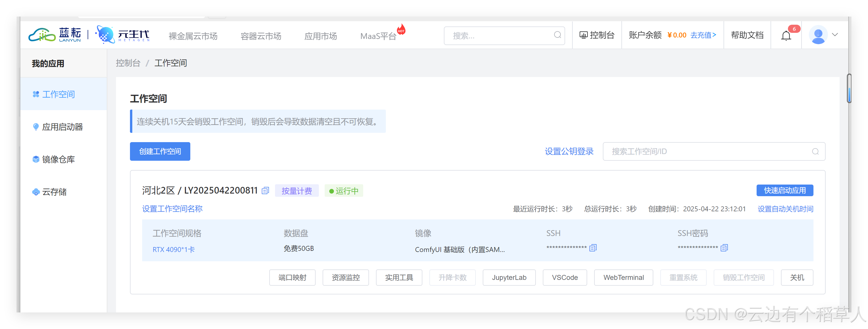868x329 pixels.
Task: Copy the SSH password
Action: 724,248
